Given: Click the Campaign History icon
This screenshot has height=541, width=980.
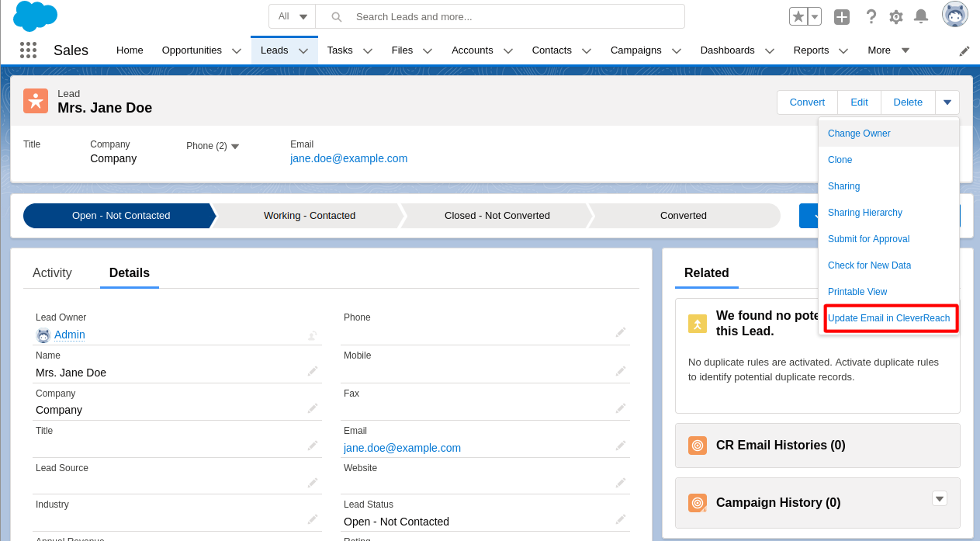Looking at the screenshot, I should [x=698, y=503].
